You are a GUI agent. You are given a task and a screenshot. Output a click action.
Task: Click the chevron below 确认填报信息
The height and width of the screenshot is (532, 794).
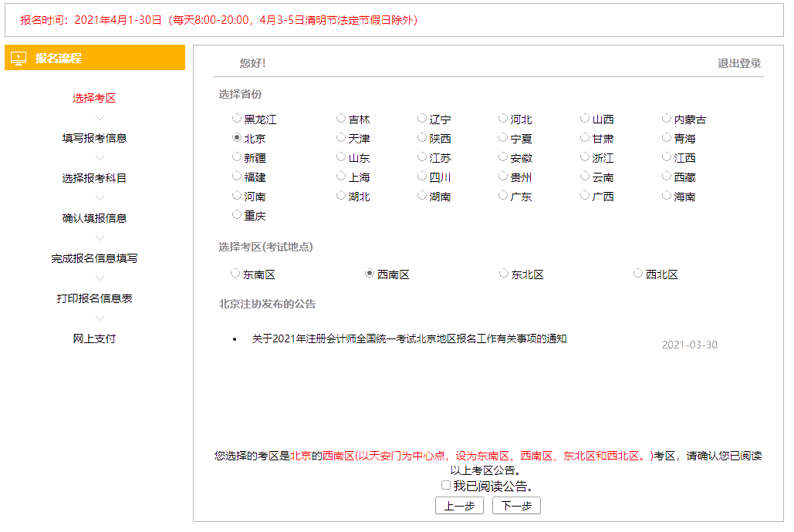(x=100, y=238)
